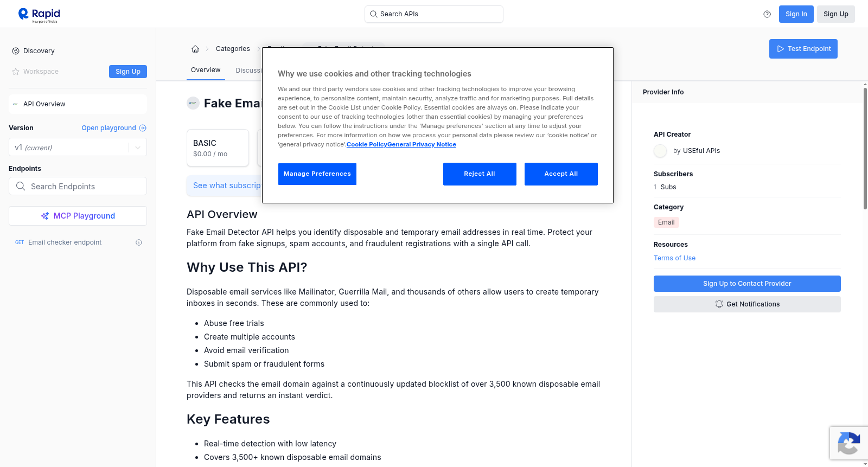
Task: Click Sign Up to Contact Provider
Action: click(x=747, y=284)
